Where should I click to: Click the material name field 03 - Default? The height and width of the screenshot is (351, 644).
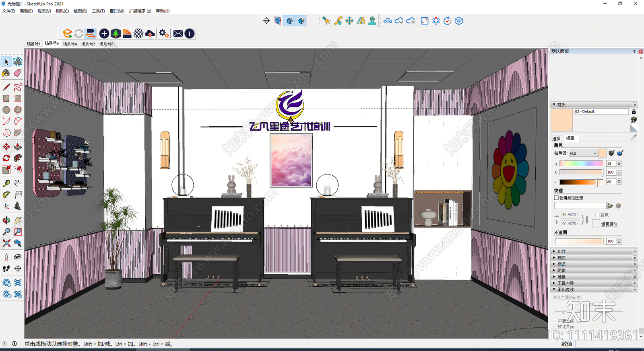(x=601, y=112)
